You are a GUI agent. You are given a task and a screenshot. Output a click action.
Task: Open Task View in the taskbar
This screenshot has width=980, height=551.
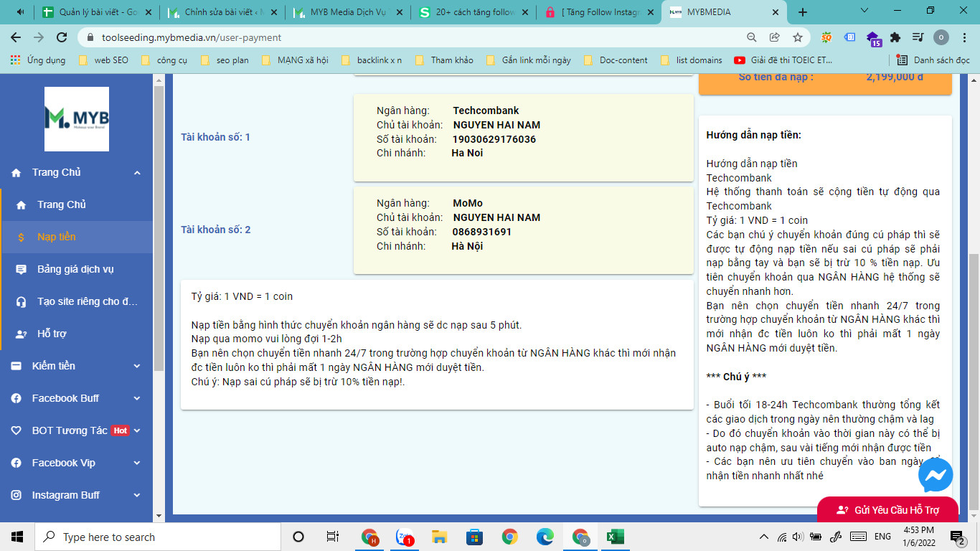pyautogui.click(x=332, y=537)
